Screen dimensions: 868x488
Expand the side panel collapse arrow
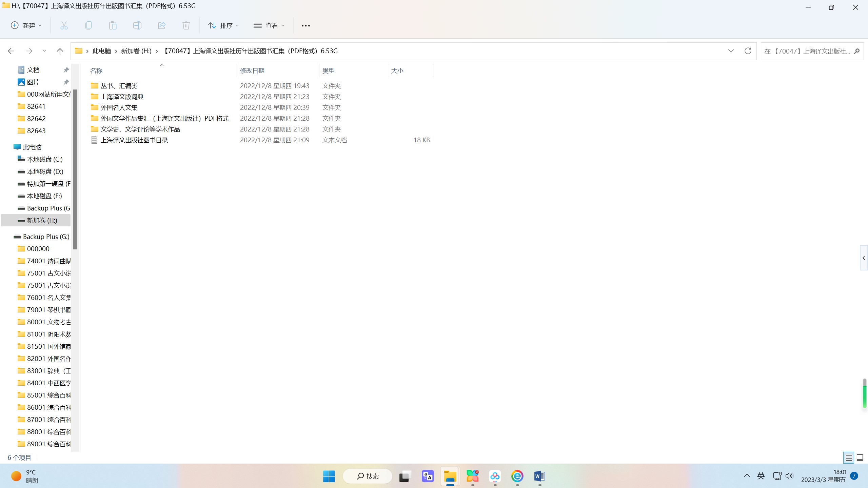[864, 258]
